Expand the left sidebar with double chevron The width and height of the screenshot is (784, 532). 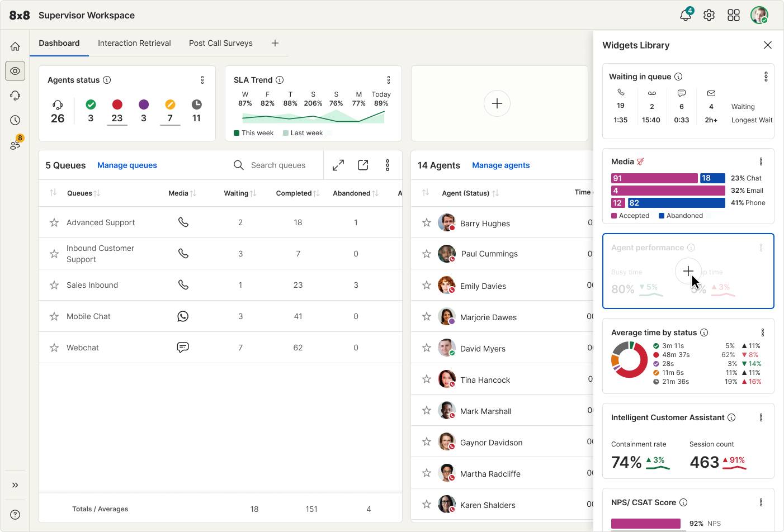point(15,485)
